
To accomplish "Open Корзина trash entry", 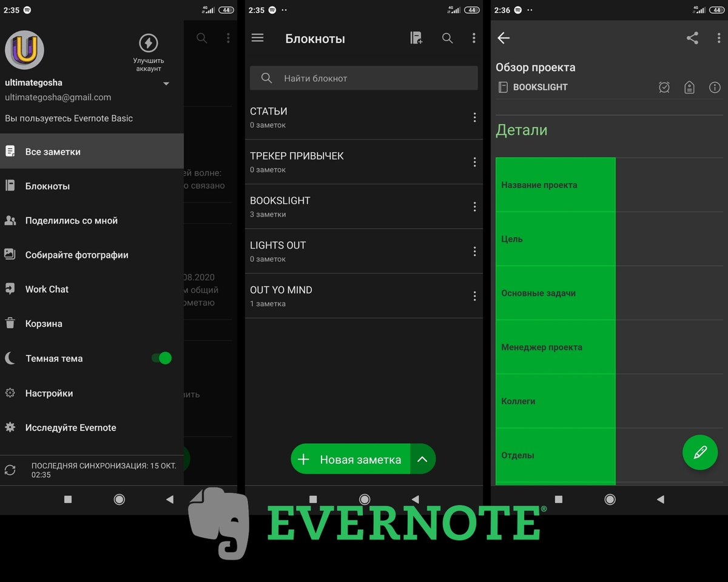I will pos(92,324).
